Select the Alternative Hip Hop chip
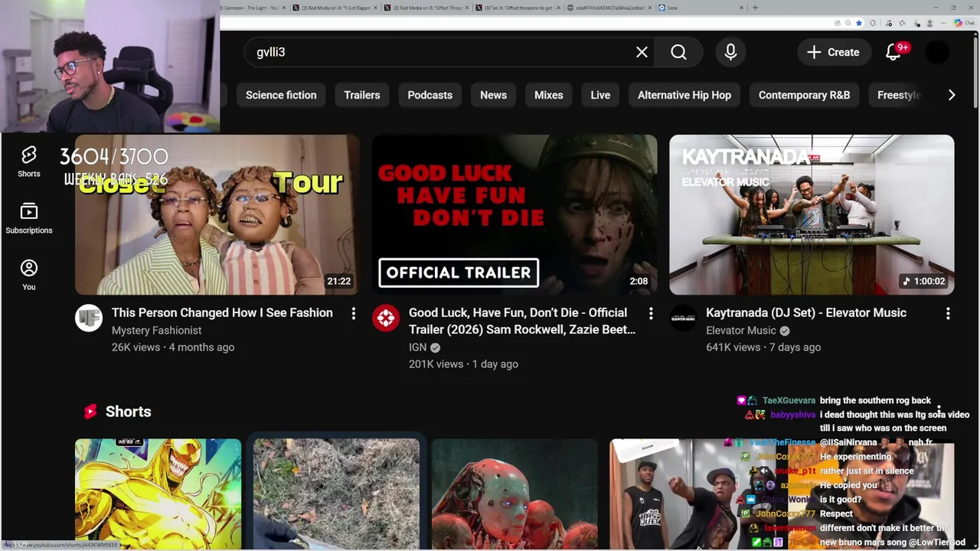The image size is (980, 551). (684, 95)
